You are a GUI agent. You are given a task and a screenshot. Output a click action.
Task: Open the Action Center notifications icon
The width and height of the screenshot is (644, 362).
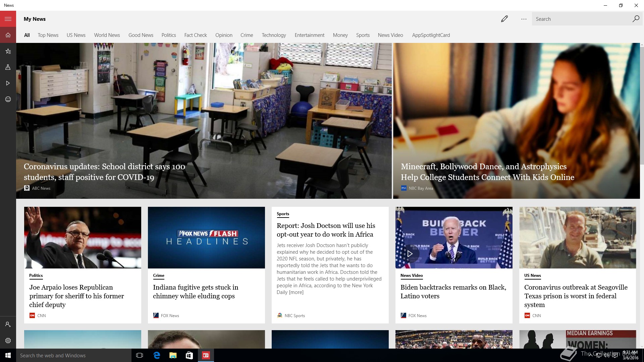click(x=615, y=356)
